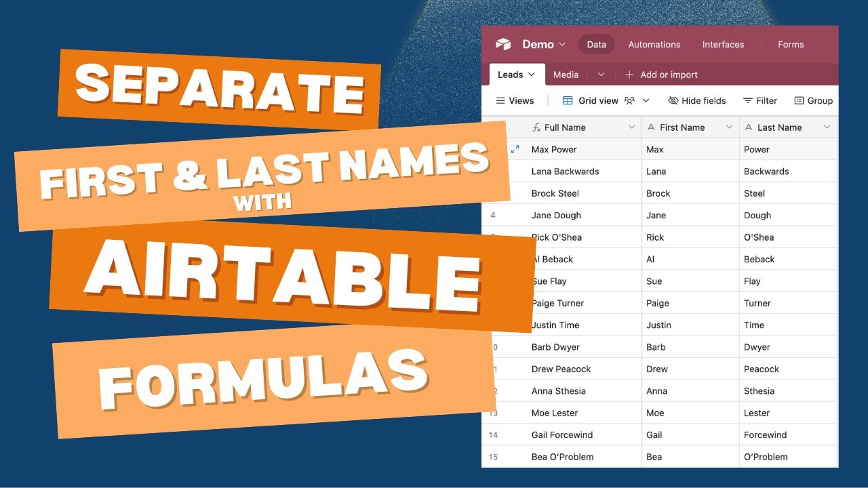Select the Drew Peacock cell

click(x=584, y=369)
